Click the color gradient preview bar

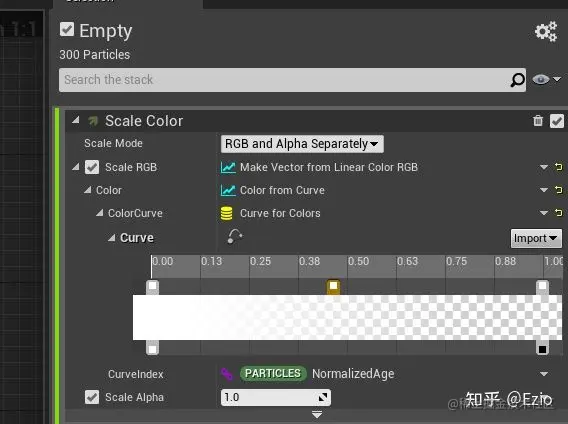point(347,317)
